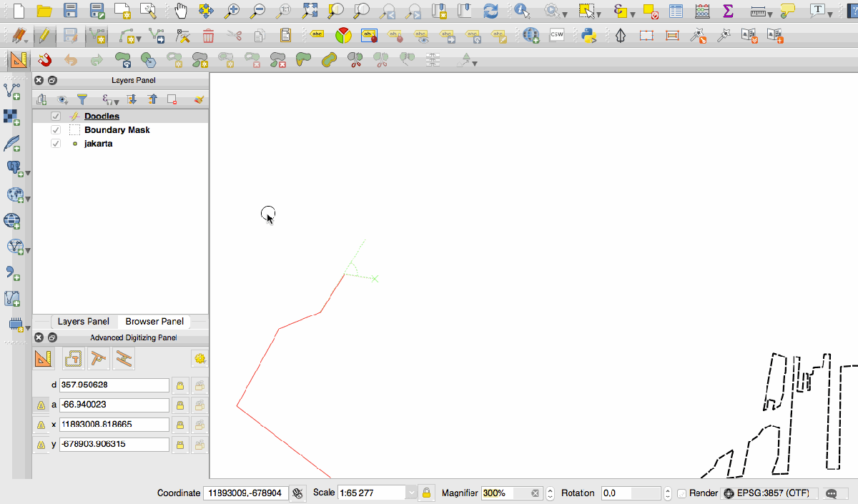The height and width of the screenshot is (504, 858).
Task: Uncheck the Boundary Mask layer checkbox
Action: coord(56,130)
